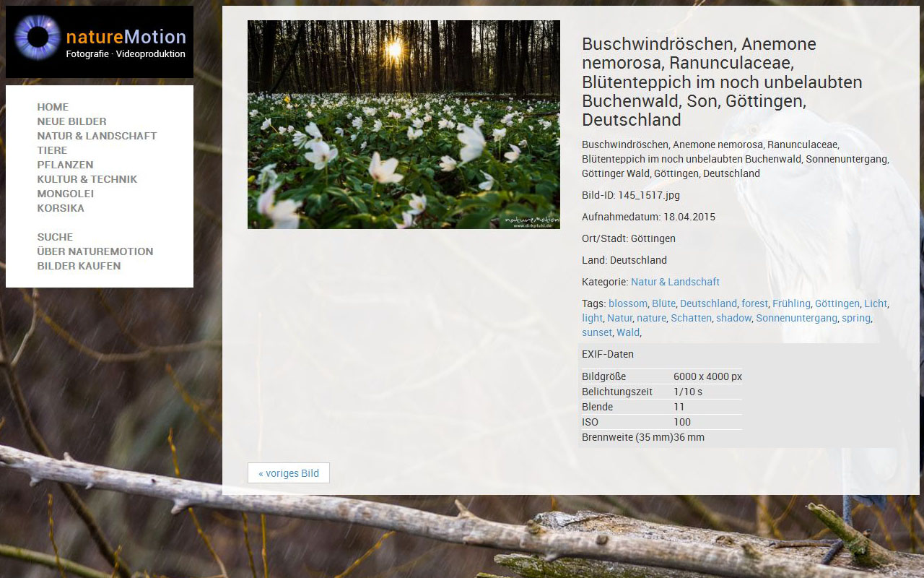Open the HOME menu item

[53, 107]
